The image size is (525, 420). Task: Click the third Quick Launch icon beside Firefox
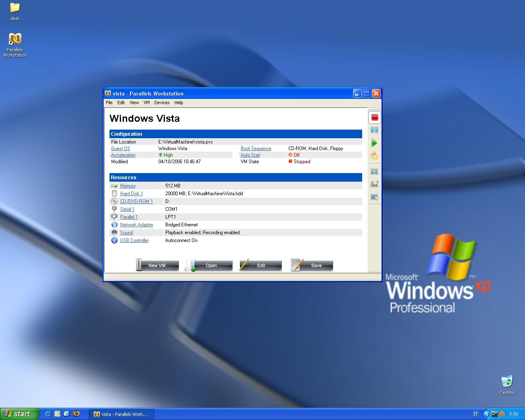point(66,414)
